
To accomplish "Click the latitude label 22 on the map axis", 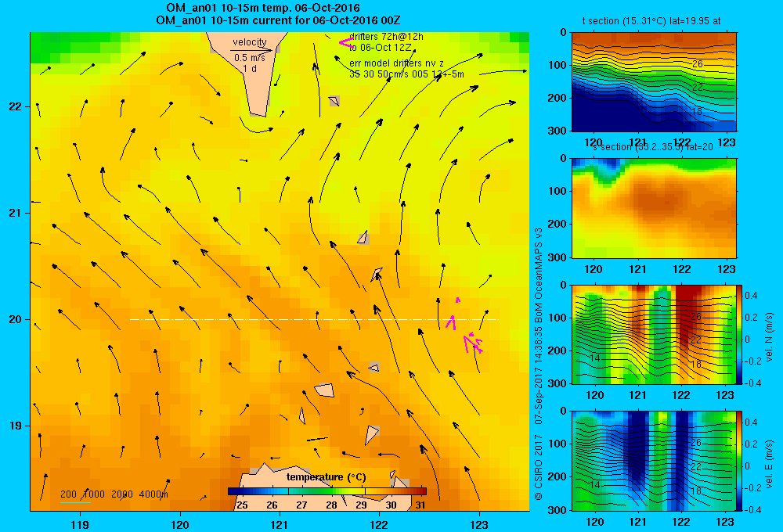I will (16, 107).
